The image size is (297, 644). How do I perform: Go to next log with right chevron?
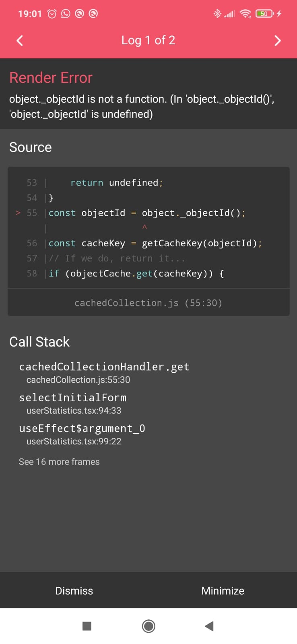coord(277,40)
